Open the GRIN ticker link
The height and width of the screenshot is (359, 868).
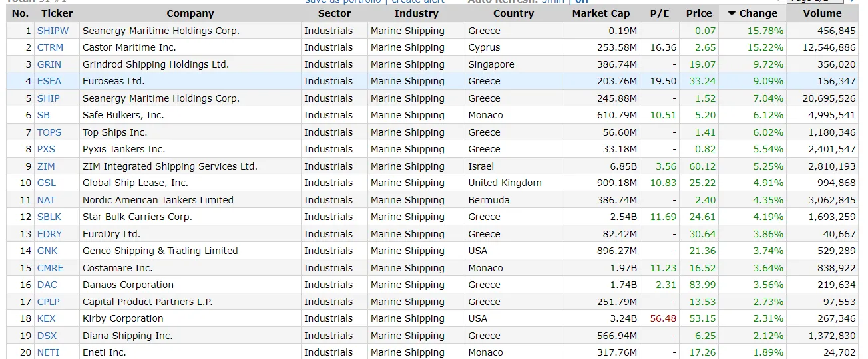[49, 64]
